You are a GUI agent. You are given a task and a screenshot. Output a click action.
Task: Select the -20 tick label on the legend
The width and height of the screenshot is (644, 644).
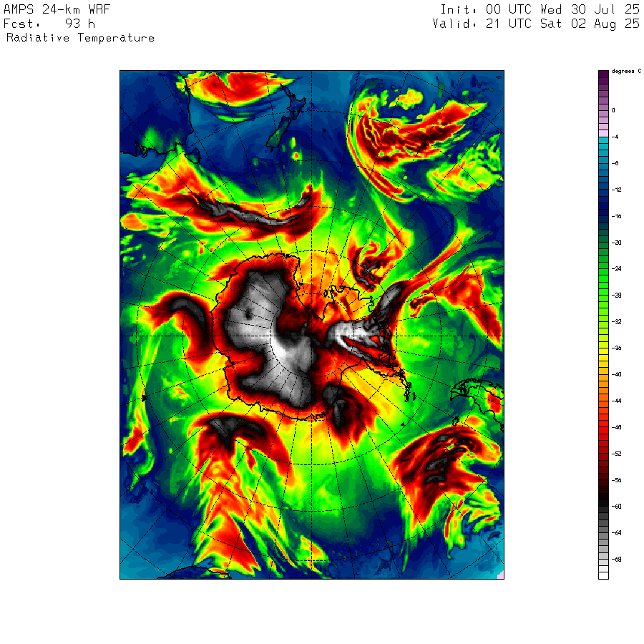[617, 243]
